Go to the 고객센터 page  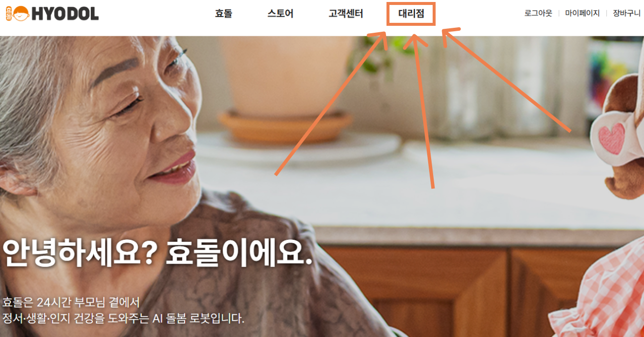[x=346, y=14]
